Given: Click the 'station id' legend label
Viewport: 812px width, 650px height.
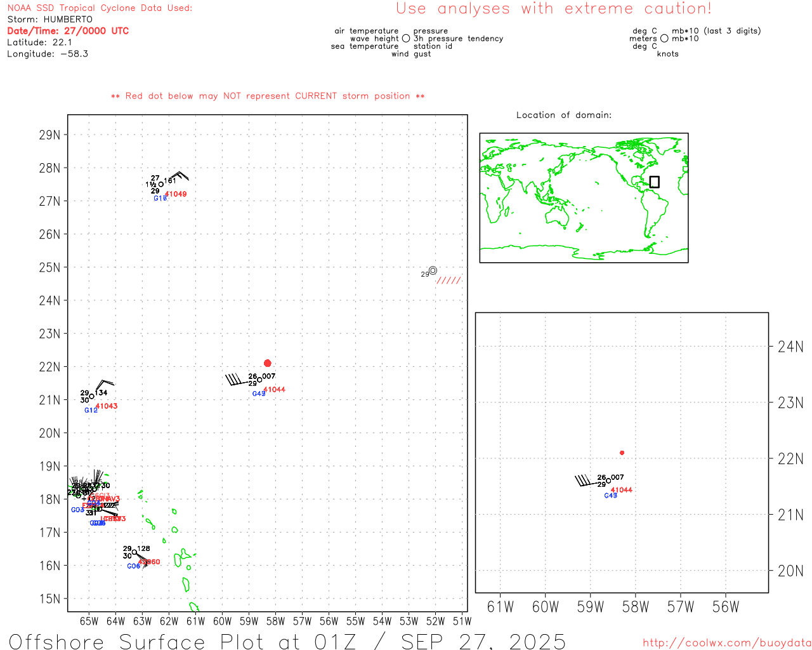Looking at the screenshot, I should pyautogui.click(x=433, y=46).
